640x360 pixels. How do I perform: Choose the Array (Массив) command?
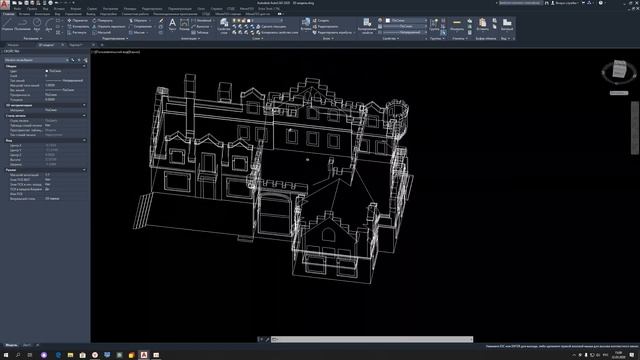tap(137, 32)
